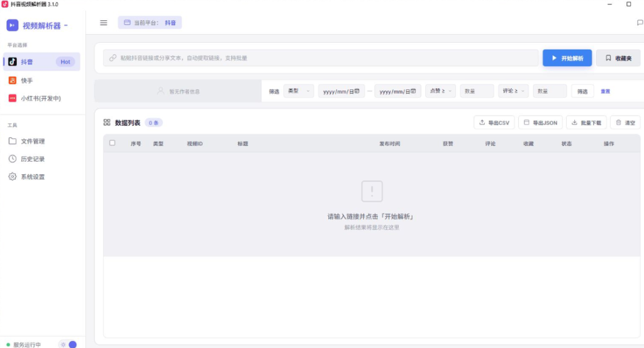Select the 快手 platform icon

pos(13,81)
